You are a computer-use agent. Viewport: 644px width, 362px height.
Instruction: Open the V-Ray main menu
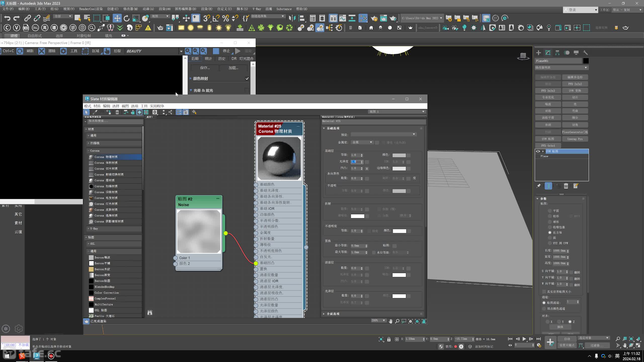[257, 9]
